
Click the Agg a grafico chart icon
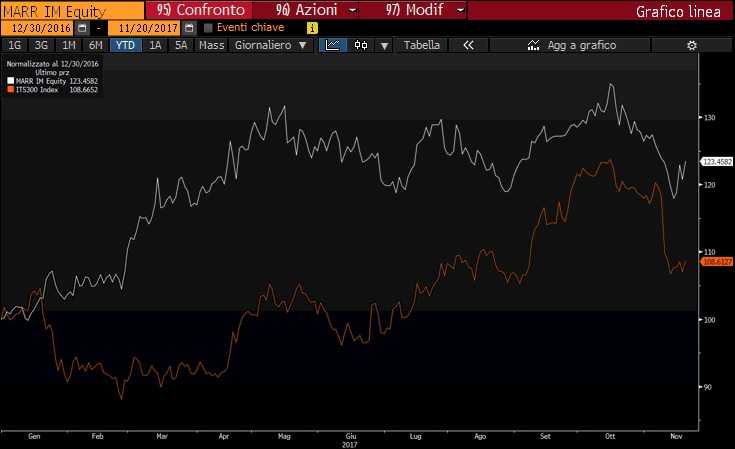point(533,45)
